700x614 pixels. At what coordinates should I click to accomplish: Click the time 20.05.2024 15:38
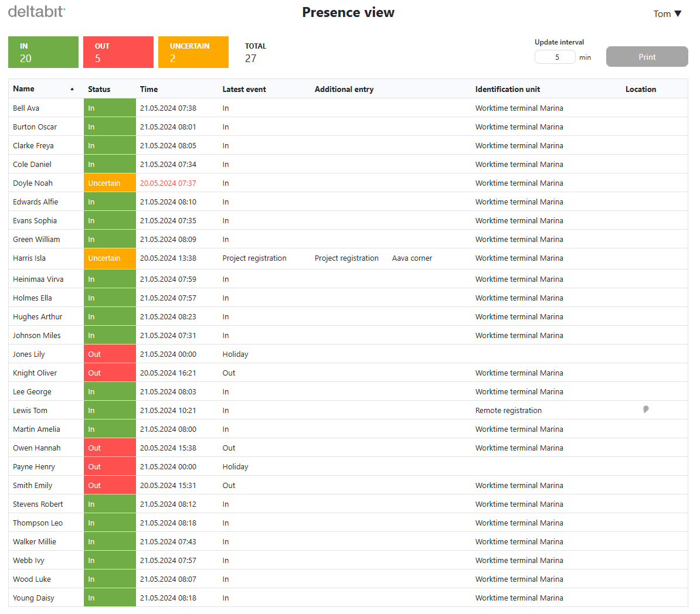[x=168, y=448]
